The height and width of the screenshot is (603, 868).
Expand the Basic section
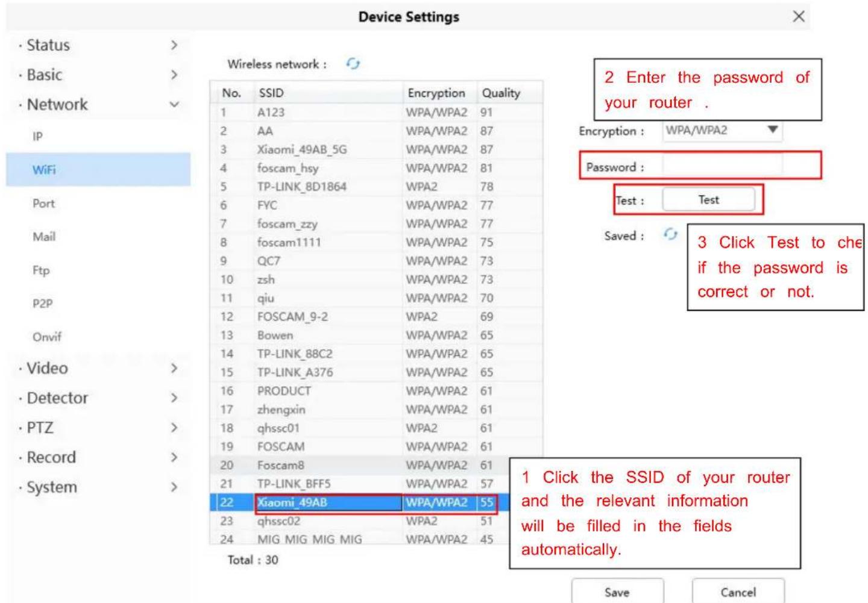[x=98, y=75]
